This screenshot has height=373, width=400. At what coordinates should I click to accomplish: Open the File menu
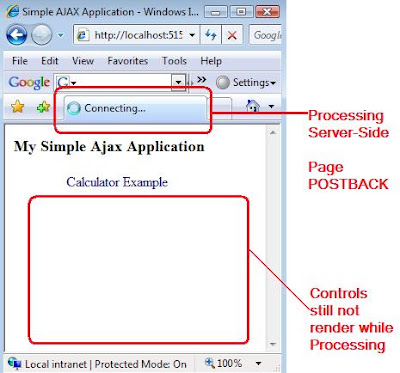pyautogui.click(x=20, y=61)
